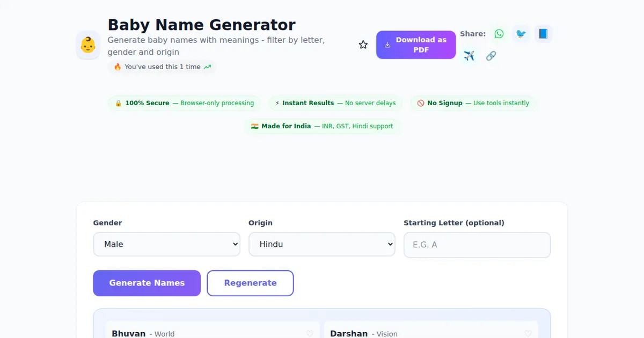This screenshot has width=644, height=338.
Task: Click the Made for India badge
Action: point(322,126)
